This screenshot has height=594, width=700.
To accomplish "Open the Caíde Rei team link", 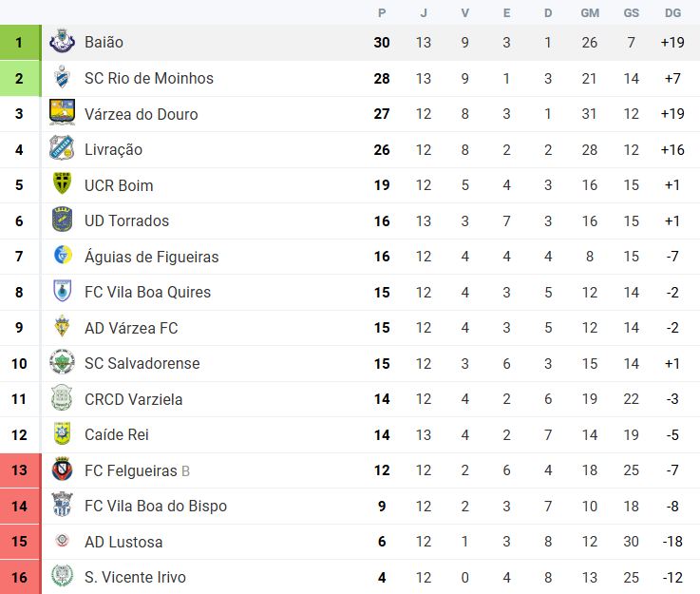I will click(116, 434).
